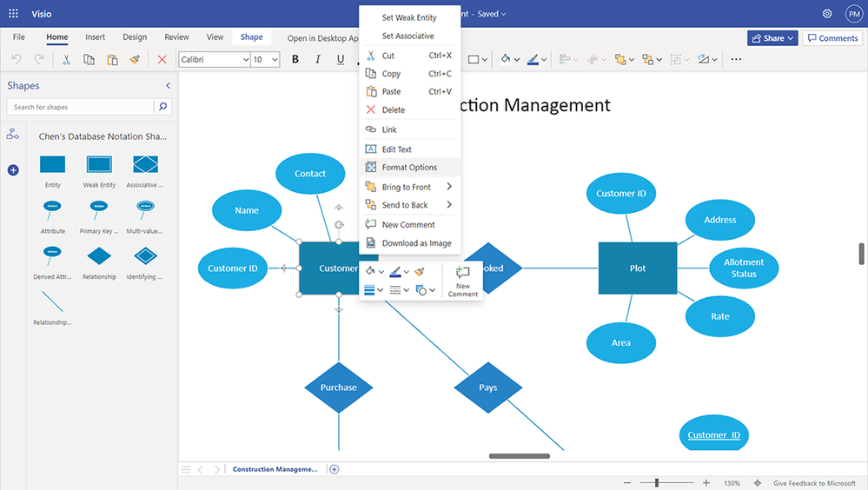Viewport: 868px width, 490px height.
Task: Click the zoom out minus button
Action: click(x=626, y=483)
